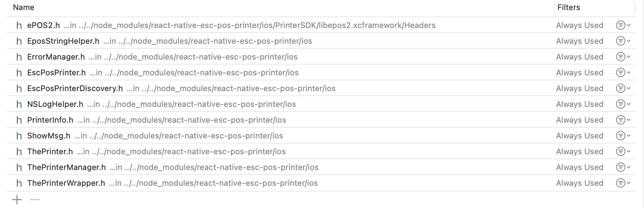644x208 pixels.
Task: Click the header icon next to ErrorManager.h
Action: (x=19, y=57)
